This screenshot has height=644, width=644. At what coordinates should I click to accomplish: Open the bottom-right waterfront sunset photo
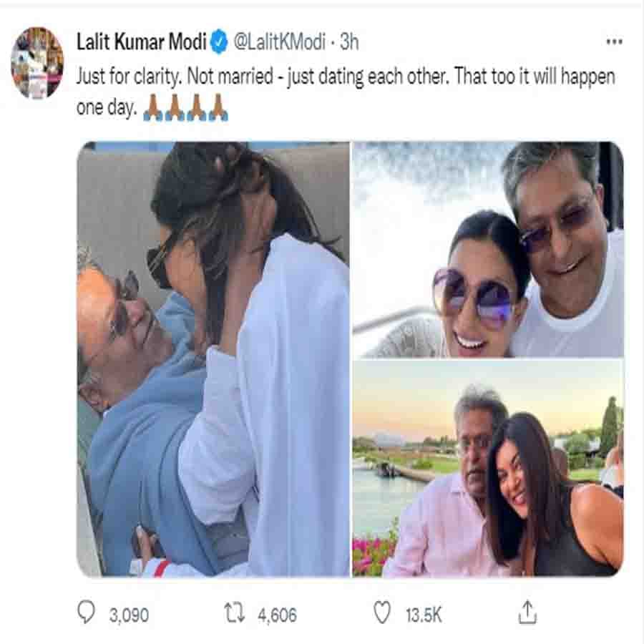pyautogui.click(x=487, y=468)
